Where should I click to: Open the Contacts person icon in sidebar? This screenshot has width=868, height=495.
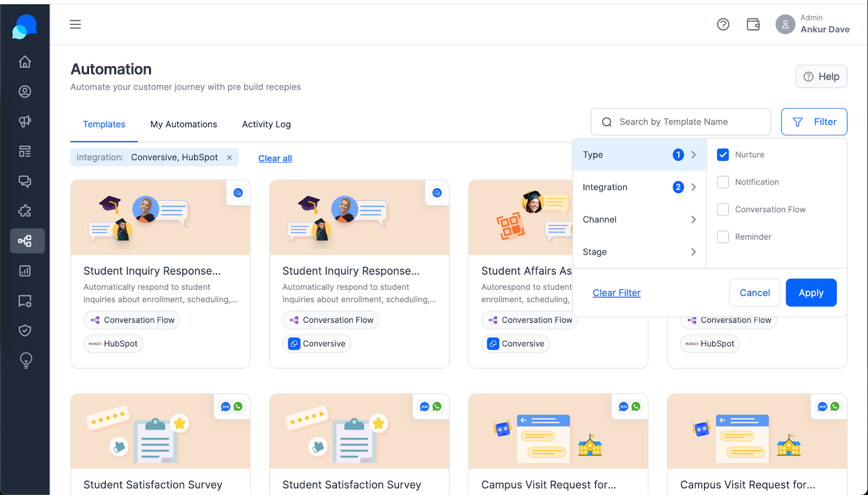point(25,92)
